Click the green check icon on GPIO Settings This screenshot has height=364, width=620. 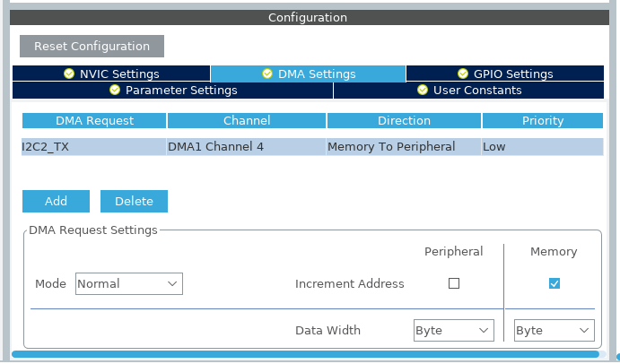[463, 74]
